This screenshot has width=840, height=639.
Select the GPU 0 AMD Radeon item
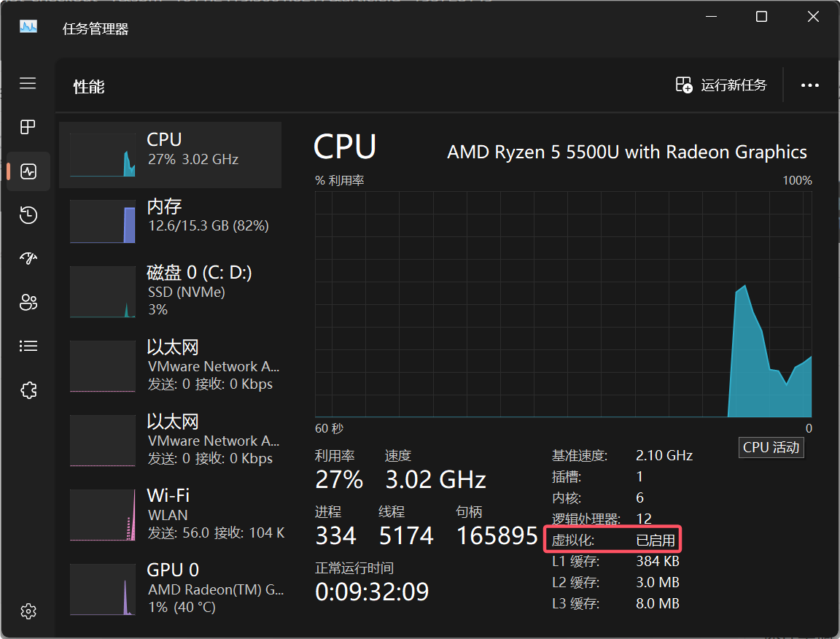click(171, 589)
